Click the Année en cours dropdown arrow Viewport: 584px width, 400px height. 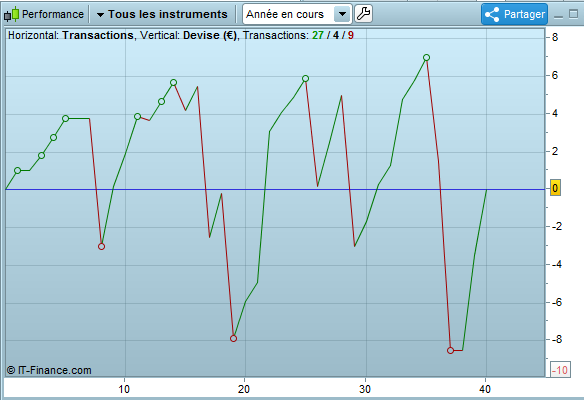pos(342,15)
